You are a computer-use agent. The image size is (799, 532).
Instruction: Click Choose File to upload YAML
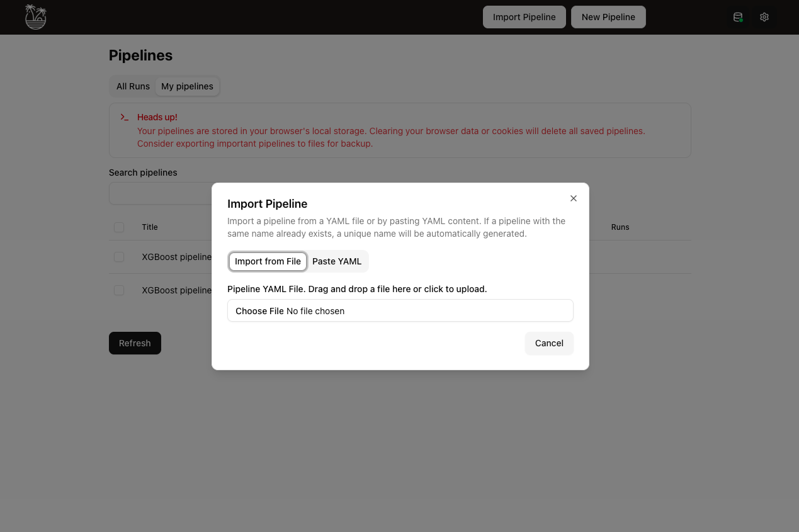259,310
